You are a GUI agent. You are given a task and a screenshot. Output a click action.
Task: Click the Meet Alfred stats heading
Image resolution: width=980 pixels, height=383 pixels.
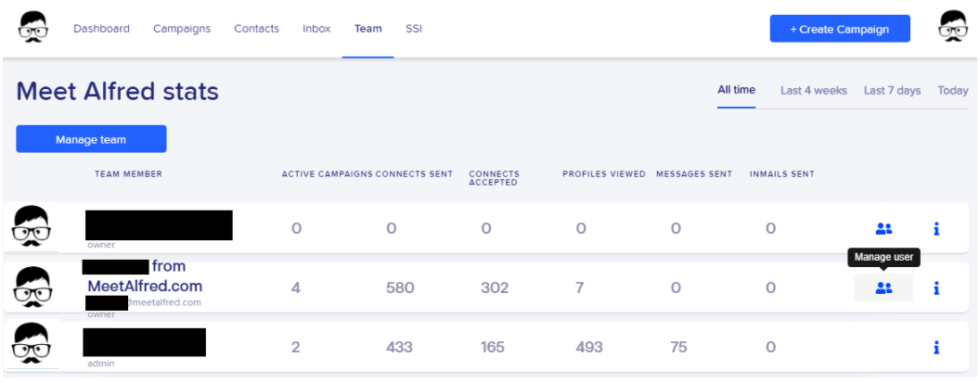[118, 92]
